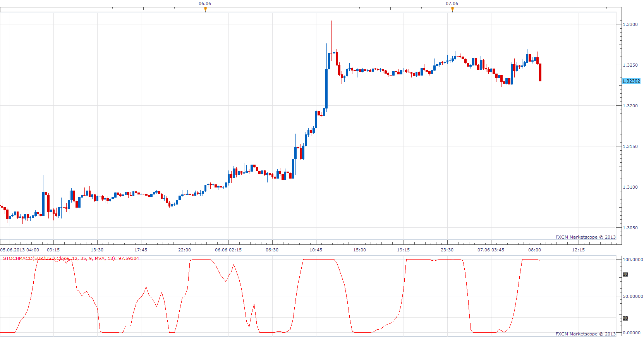Click the 1.3050 price axis label
This screenshot has height=337, width=644.
pyautogui.click(x=630, y=228)
